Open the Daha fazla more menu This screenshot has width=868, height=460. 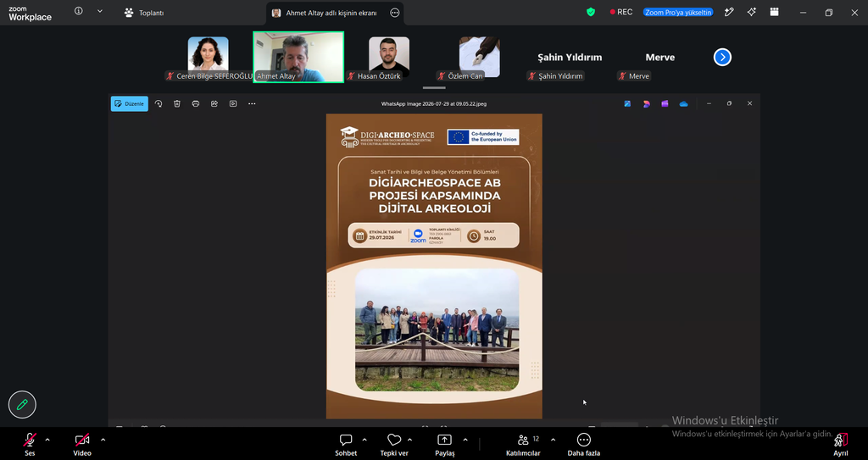[x=583, y=445]
